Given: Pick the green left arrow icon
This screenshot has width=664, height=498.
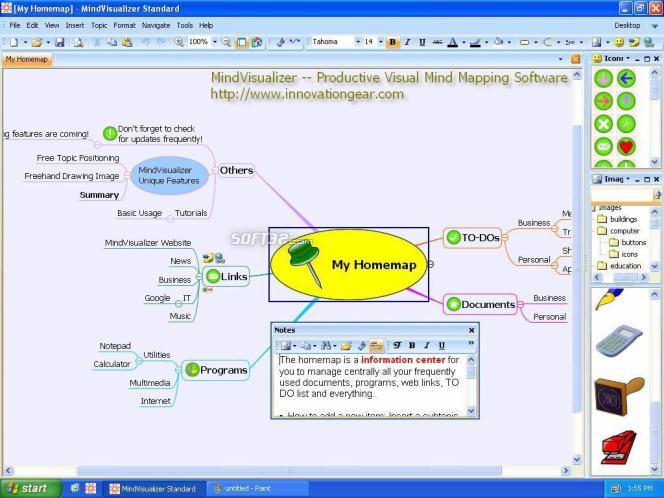Looking at the screenshot, I should (626, 78).
